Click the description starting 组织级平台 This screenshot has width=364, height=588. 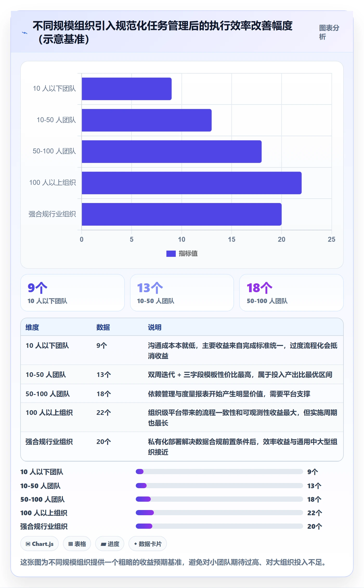[243, 417]
